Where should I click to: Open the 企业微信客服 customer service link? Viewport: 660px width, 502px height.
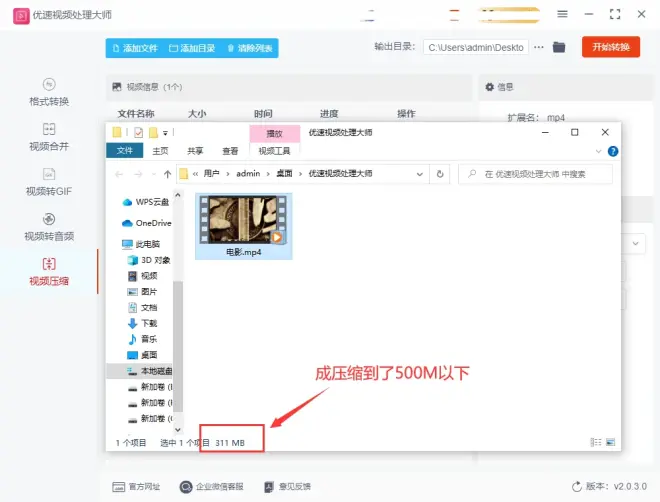pos(211,487)
